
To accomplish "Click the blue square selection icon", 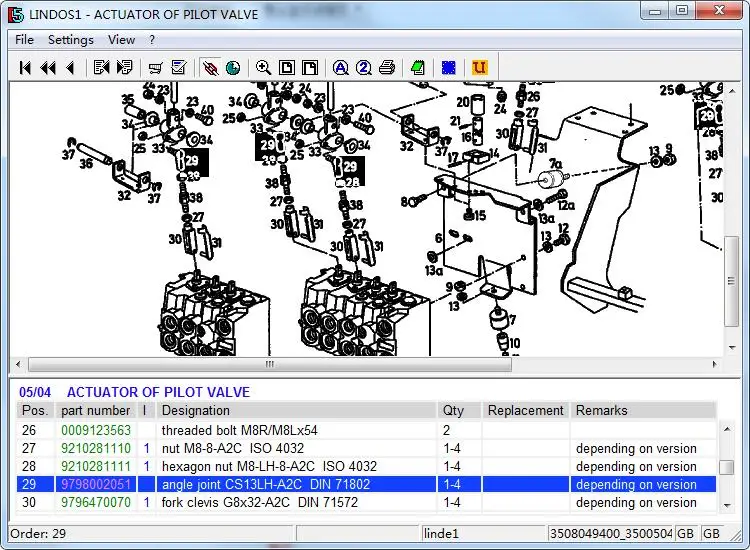I will (x=449, y=67).
